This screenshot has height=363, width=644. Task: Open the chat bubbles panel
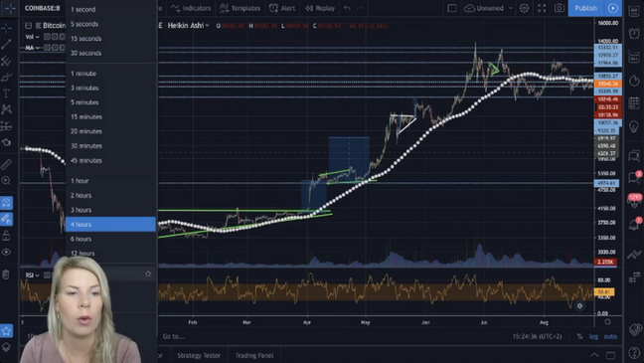[x=634, y=155]
